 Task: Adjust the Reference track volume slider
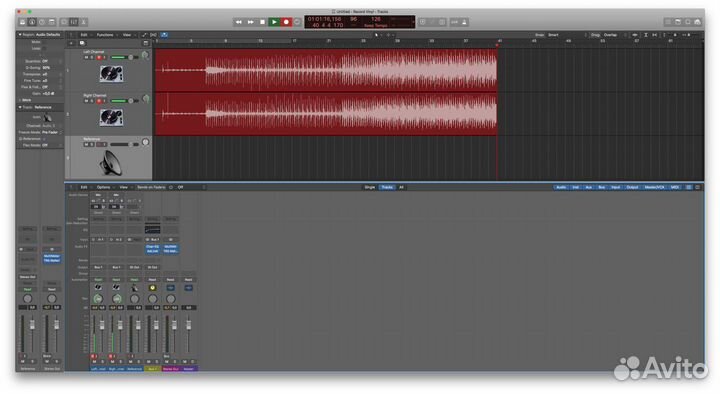[124, 144]
